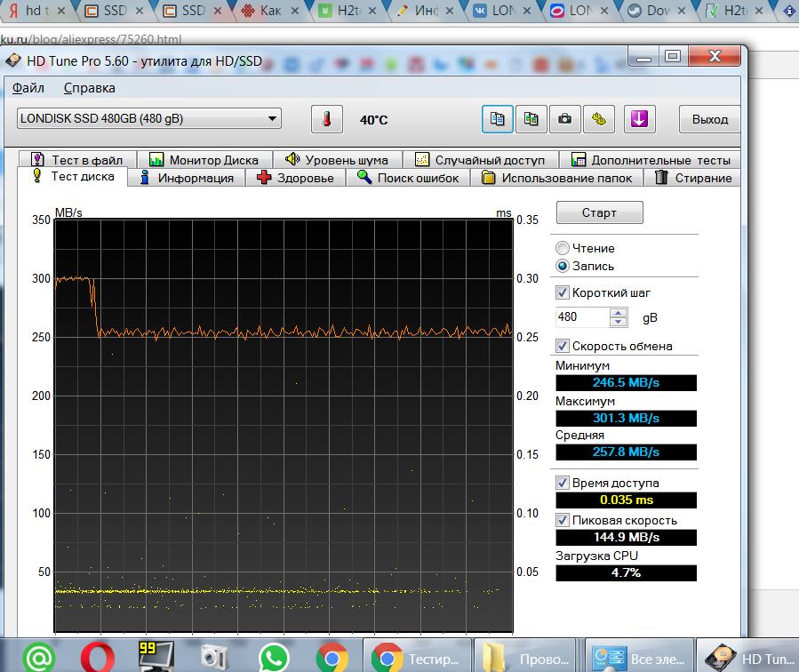Click the 480 gB size input field
This screenshot has width=799, height=672.
coord(582,317)
